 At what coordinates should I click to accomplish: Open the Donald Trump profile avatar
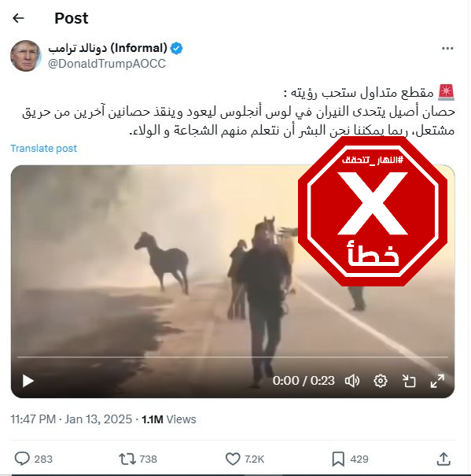[x=26, y=56]
